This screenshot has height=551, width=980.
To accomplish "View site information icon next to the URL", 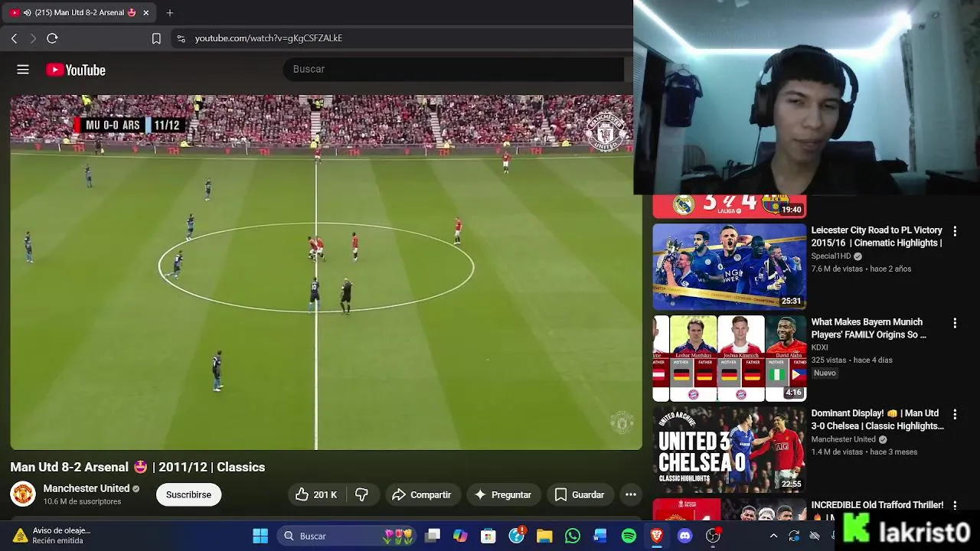I will click(x=181, y=38).
